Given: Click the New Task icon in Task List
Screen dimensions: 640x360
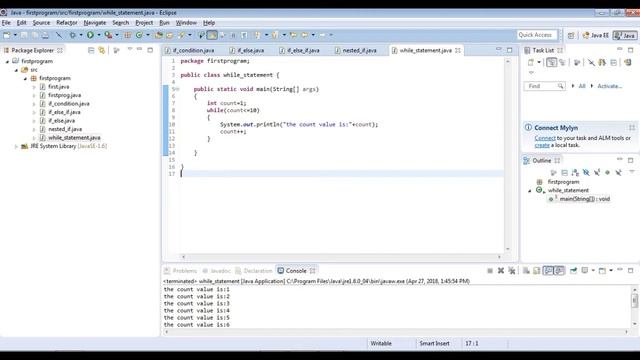Looking at the screenshot, I should tap(531, 62).
